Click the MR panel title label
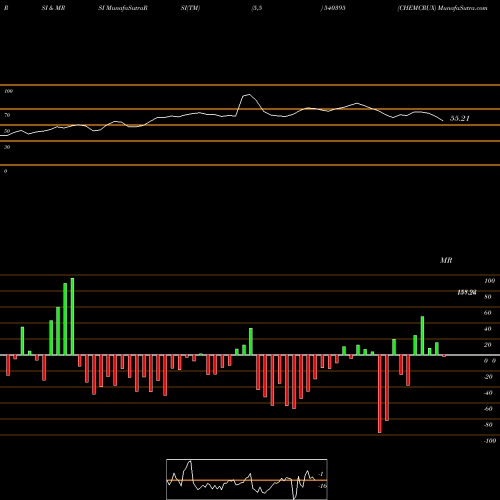 [446, 260]
